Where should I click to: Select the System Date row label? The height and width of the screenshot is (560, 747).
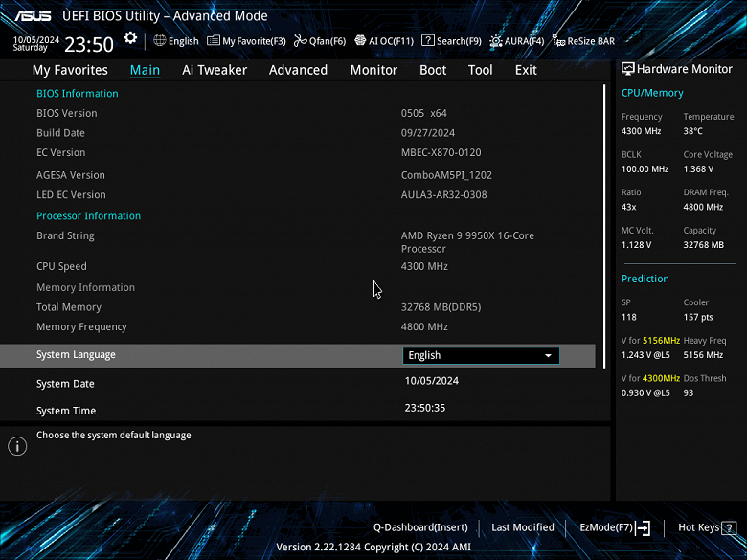(x=65, y=384)
